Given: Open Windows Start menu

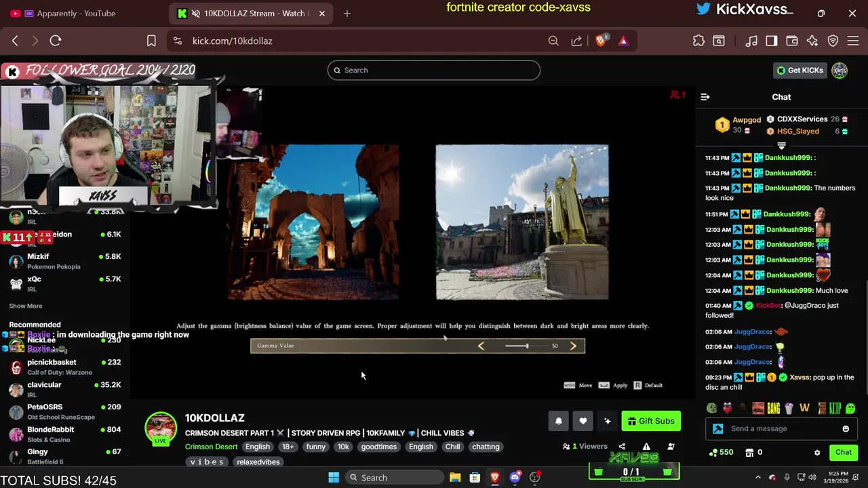Looking at the screenshot, I should [x=334, y=477].
